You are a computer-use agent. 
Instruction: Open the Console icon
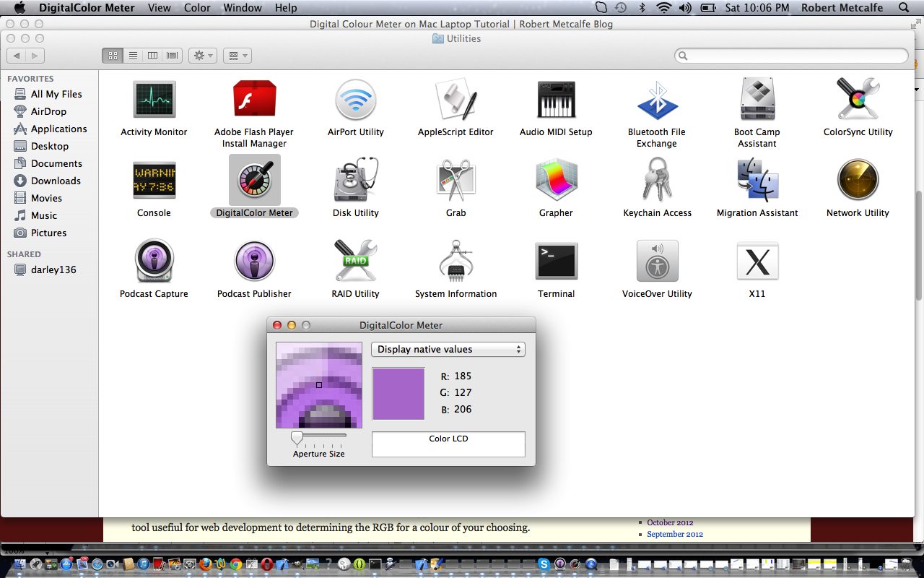(154, 180)
